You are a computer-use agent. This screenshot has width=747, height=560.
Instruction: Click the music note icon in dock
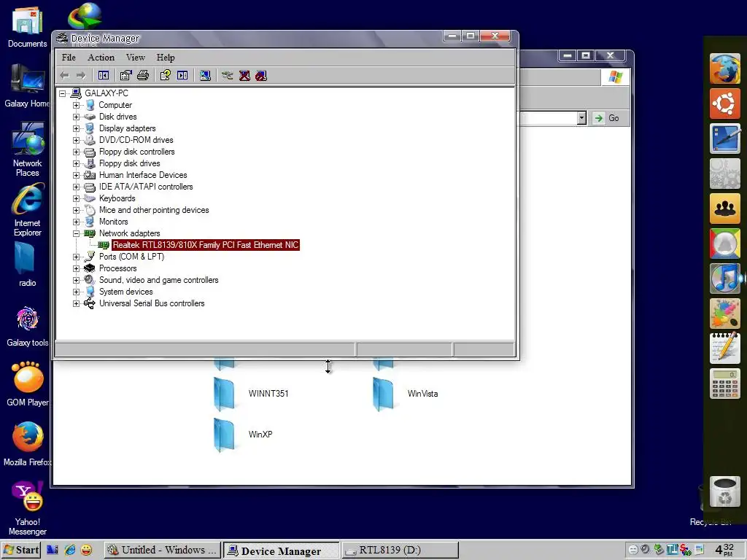tap(724, 278)
